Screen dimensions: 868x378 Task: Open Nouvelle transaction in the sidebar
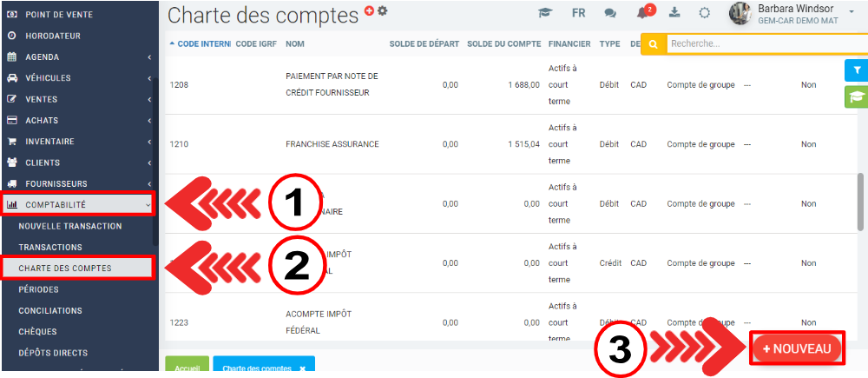[x=69, y=226]
